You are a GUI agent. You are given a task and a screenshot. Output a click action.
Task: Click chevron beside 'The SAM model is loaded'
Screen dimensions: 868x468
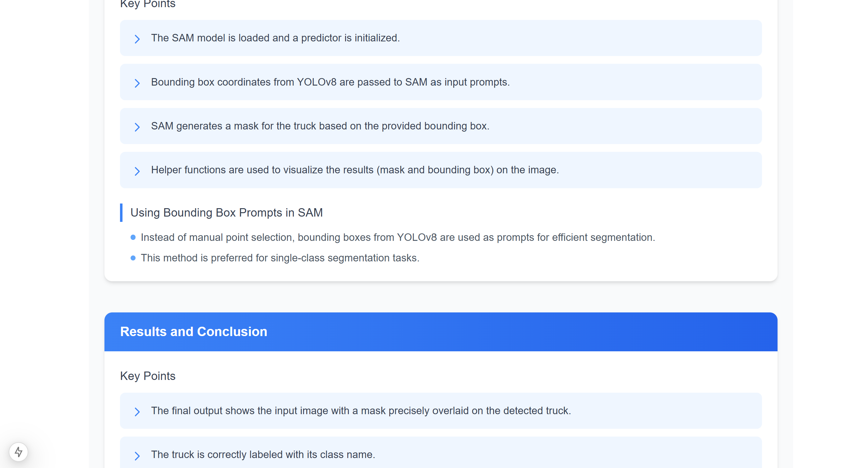point(137,39)
